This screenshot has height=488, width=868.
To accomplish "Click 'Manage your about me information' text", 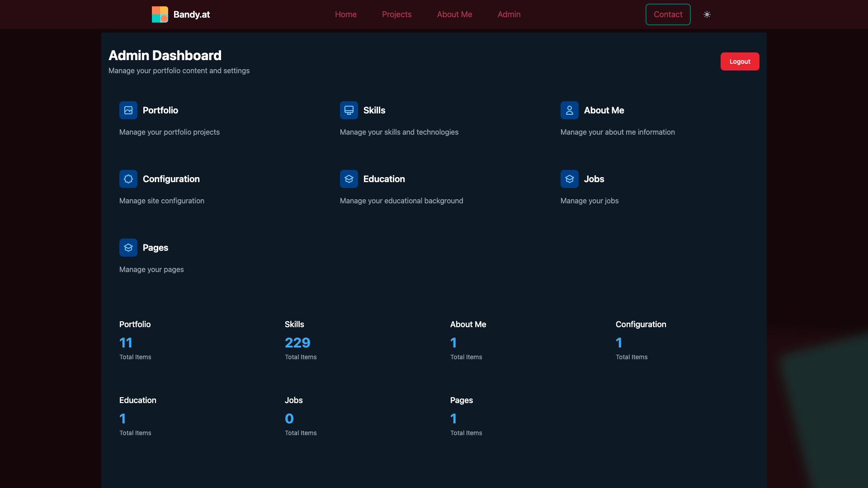I will [x=618, y=132].
